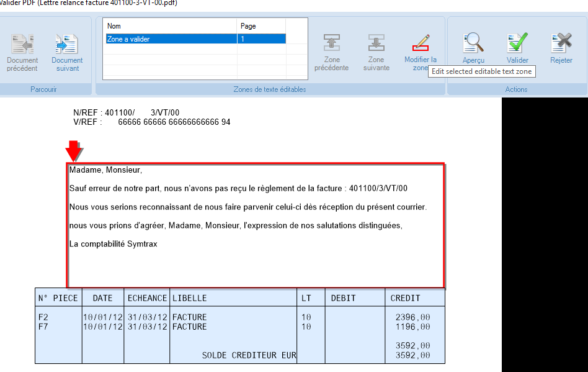
Task: Click the F7 piece entry
Action: [43, 327]
